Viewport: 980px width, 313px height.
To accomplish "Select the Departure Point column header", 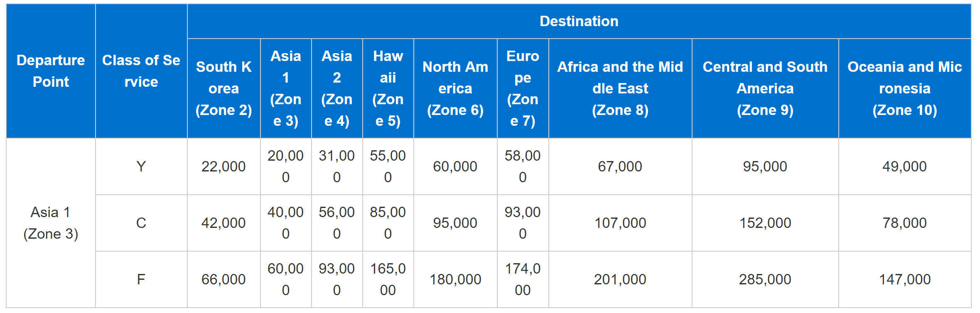I will 51,71.
